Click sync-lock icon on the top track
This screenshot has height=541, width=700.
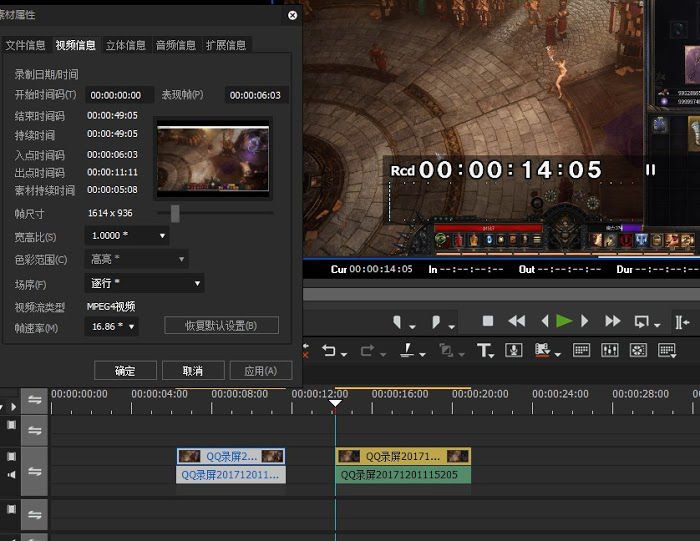coord(34,430)
